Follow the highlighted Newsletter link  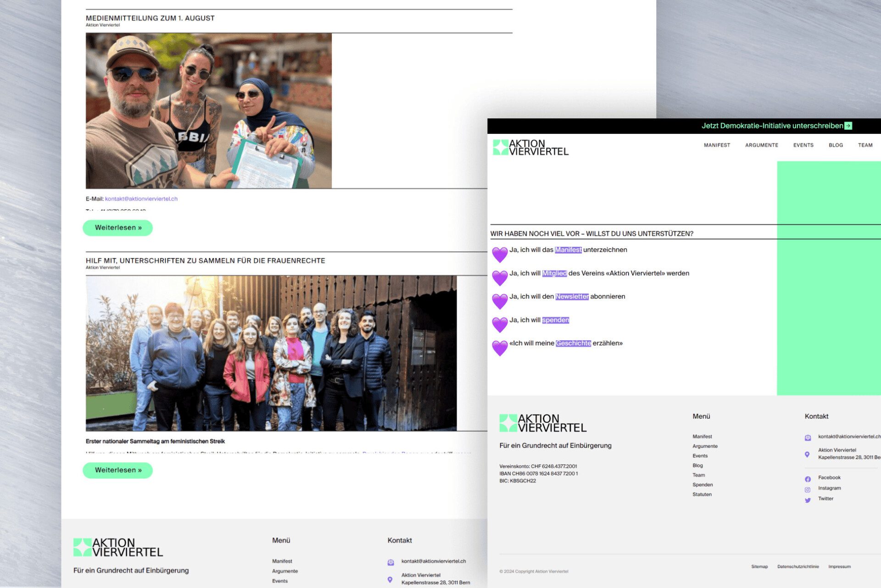point(572,297)
